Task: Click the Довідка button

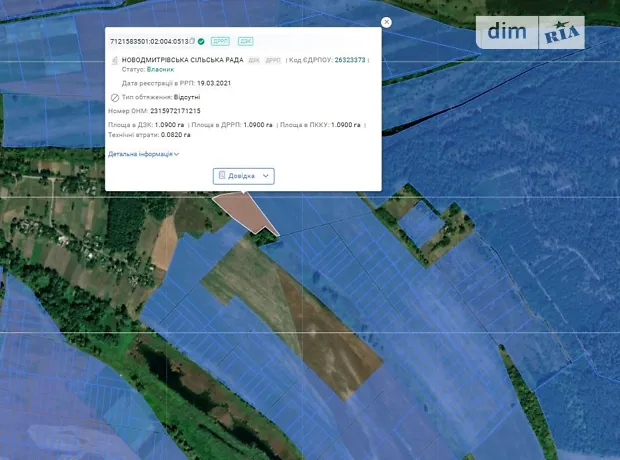Action: pyautogui.click(x=237, y=175)
